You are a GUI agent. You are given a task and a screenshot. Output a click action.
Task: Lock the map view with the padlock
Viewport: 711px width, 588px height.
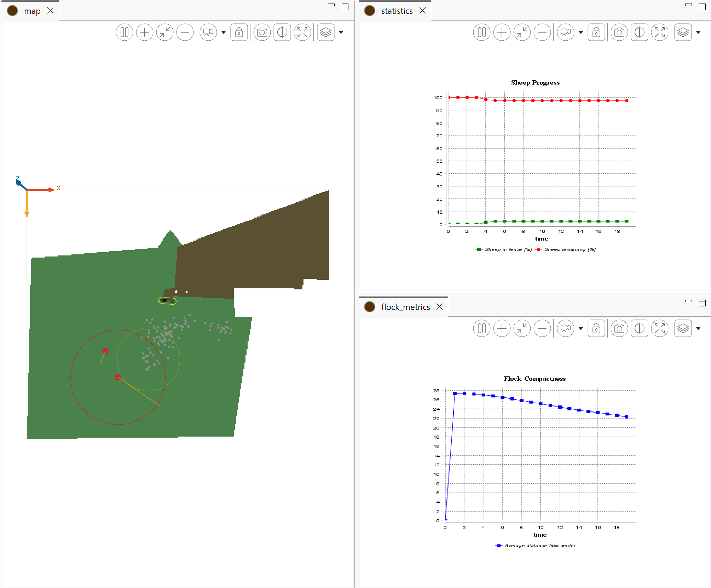pyautogui.click(x=239, y=33)
